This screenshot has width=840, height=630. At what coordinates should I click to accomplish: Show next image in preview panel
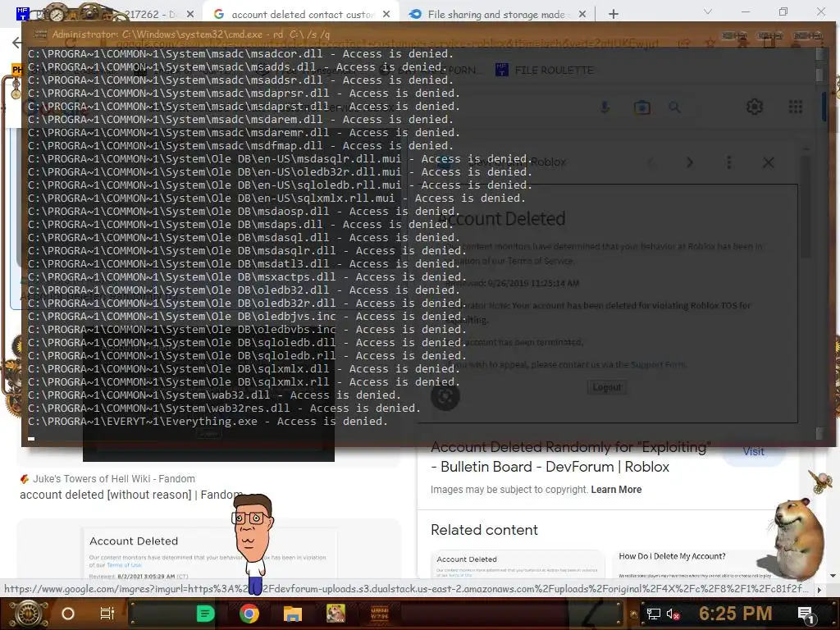click(689, 162)
